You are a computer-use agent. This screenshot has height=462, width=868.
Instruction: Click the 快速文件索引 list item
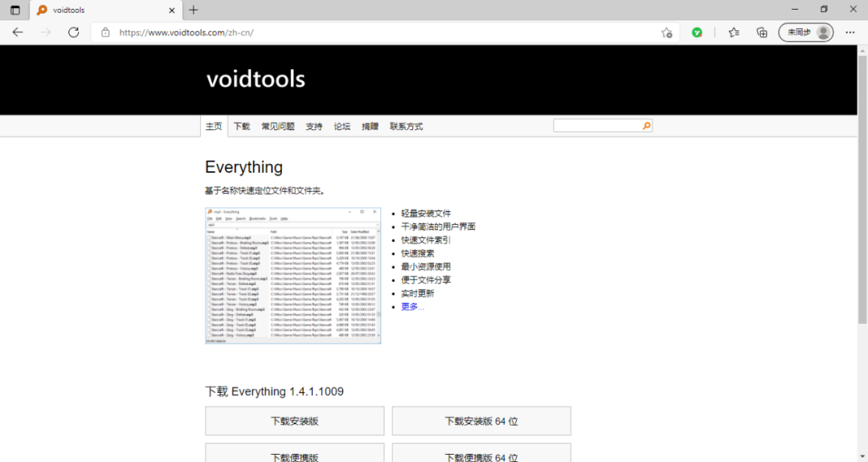tap(426, 239)
